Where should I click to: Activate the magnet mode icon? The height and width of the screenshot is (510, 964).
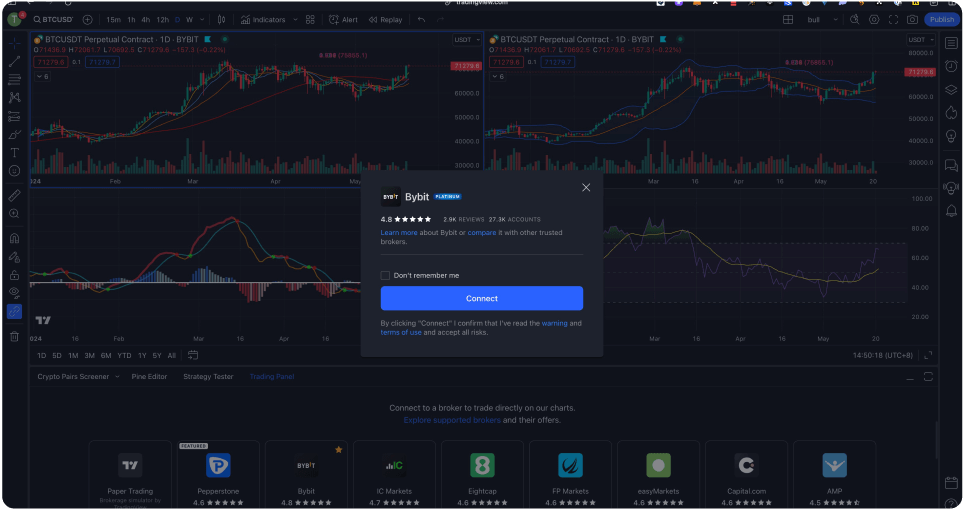tap(14, 239)
